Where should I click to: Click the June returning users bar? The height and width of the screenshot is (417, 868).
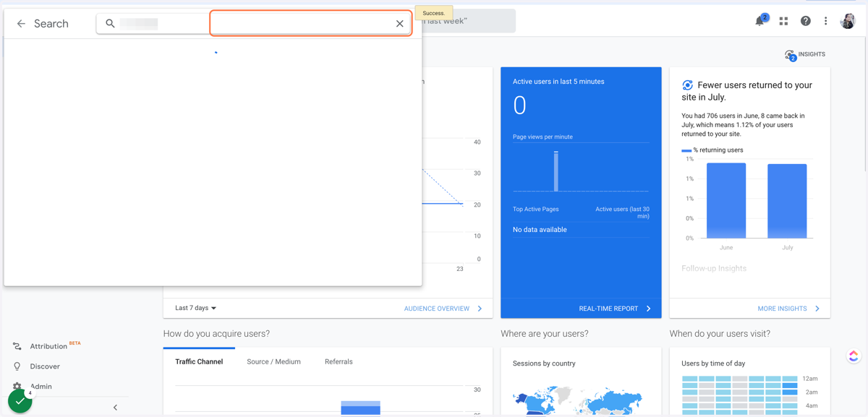click(x=726, y=200)
